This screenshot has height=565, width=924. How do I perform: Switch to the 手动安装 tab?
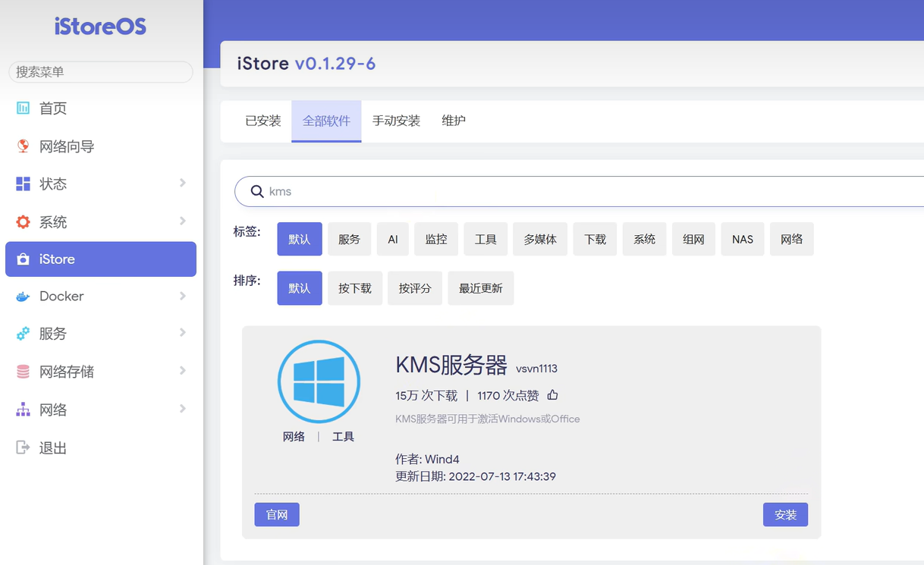[x=396, y=121]
